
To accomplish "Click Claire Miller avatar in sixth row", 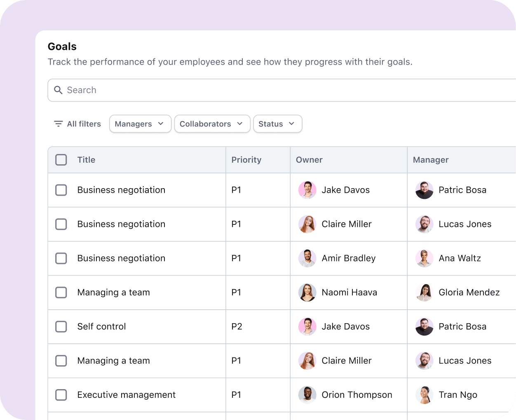I will click(x=307, y=361).
